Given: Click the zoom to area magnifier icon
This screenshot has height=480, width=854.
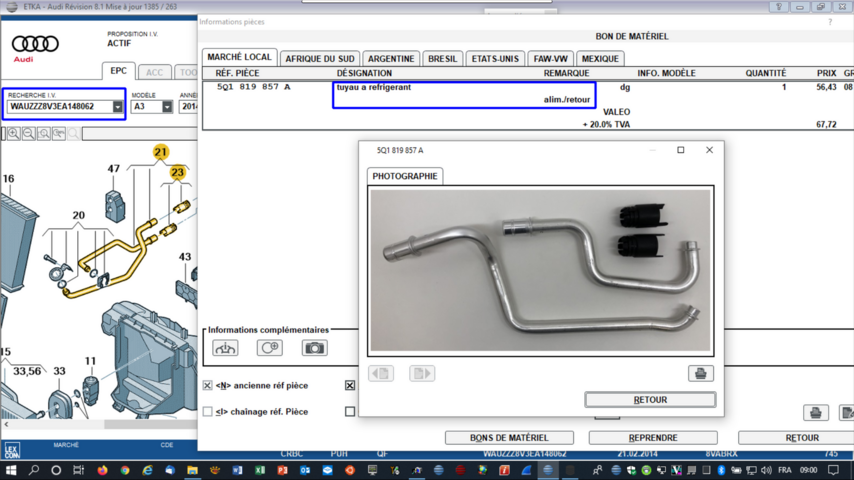Looking at the screenshot, I should [44, 133].
